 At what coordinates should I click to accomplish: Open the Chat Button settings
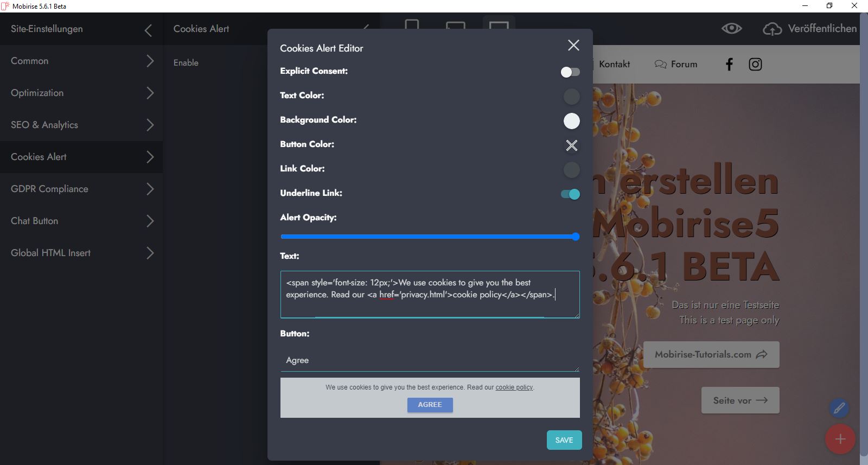click(81, 221)
